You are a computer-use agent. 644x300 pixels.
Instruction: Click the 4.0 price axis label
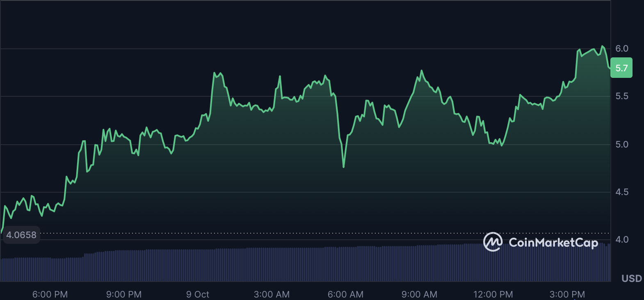click(621, 239)
